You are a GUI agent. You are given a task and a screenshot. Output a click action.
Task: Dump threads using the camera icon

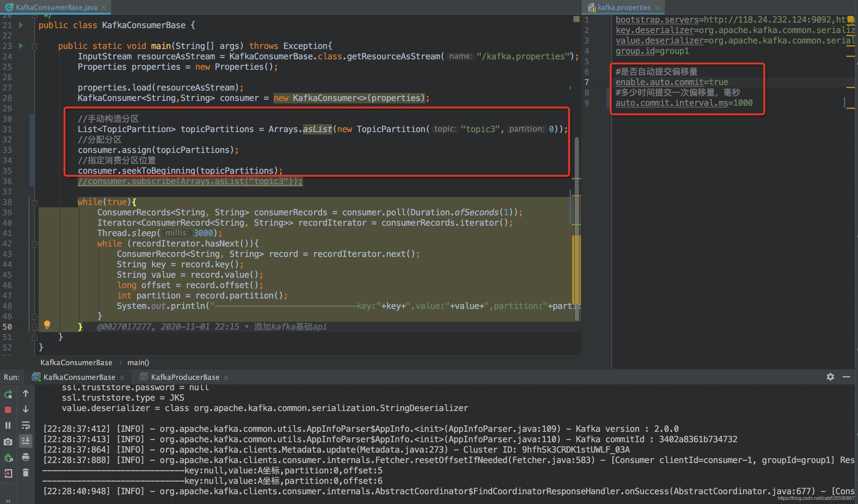pos(8,441)
